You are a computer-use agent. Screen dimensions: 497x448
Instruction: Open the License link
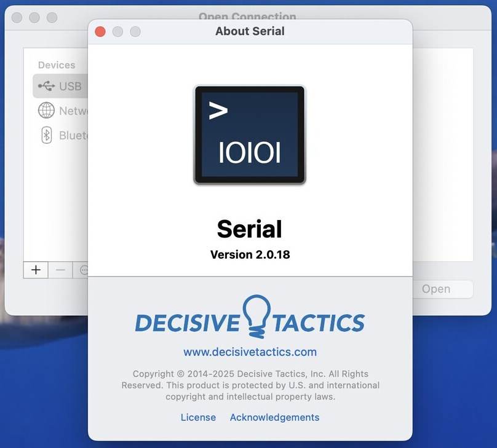(x=198, y=417)
